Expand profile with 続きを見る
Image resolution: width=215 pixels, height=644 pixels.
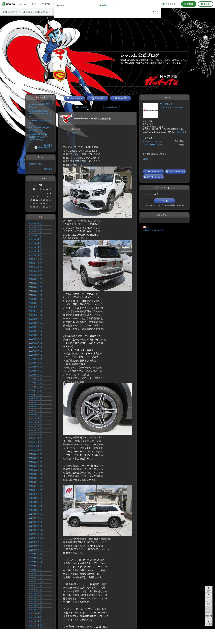tap(181, 132)
